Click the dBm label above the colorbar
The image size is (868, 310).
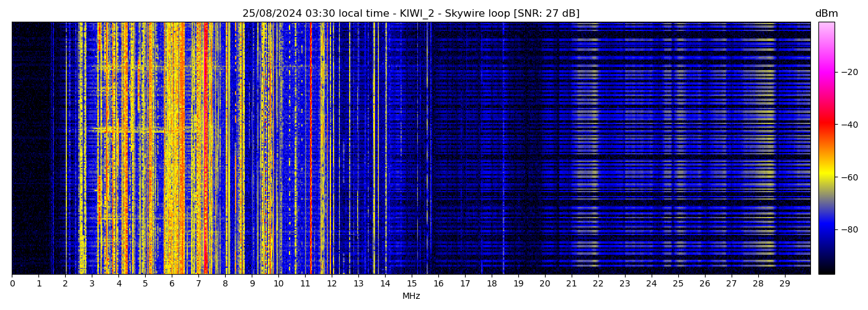pos(826,14)
